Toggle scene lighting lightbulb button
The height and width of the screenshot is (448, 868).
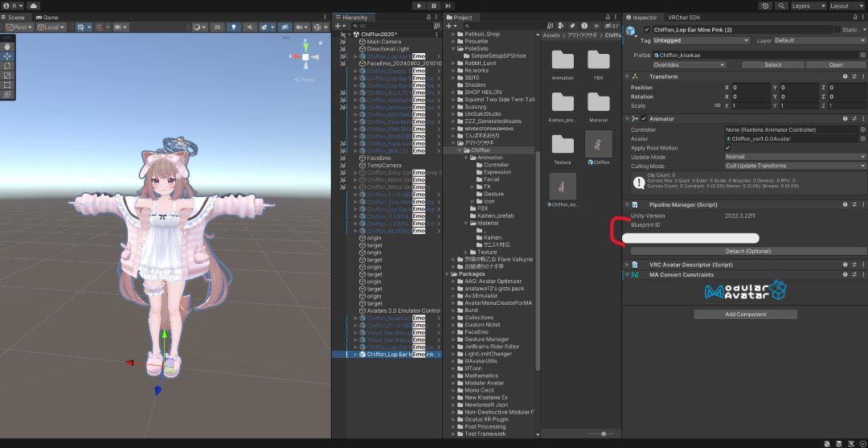[234, 27]
